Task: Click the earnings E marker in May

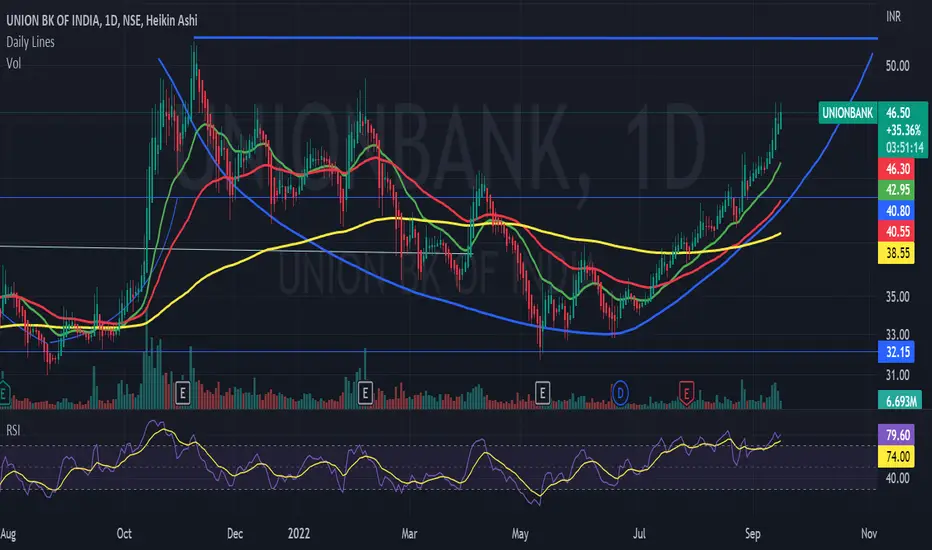Action: coord(542,393)
